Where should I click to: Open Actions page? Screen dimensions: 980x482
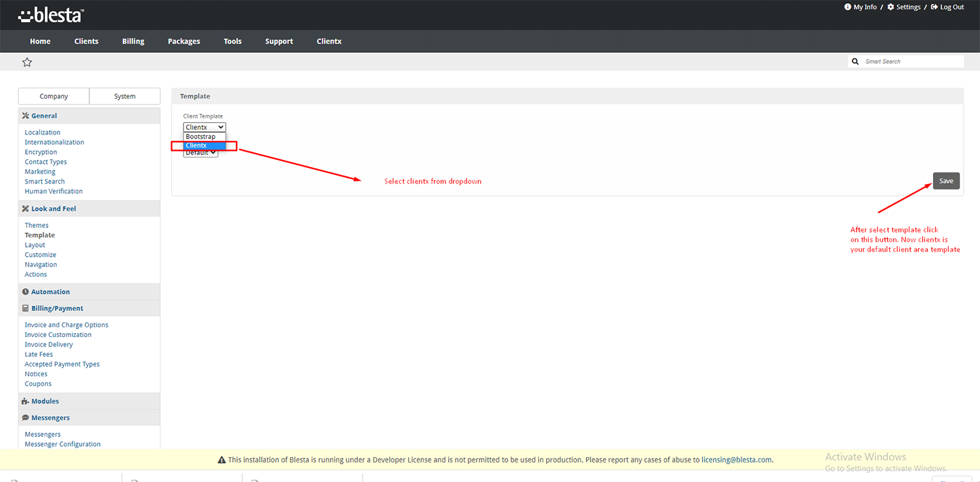coord(35,274)
